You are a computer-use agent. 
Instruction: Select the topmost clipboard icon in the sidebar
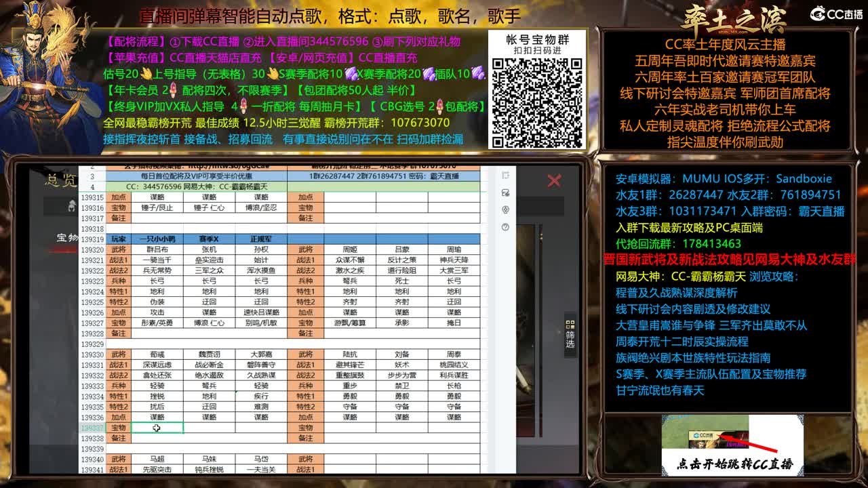[x=506, y=175]
